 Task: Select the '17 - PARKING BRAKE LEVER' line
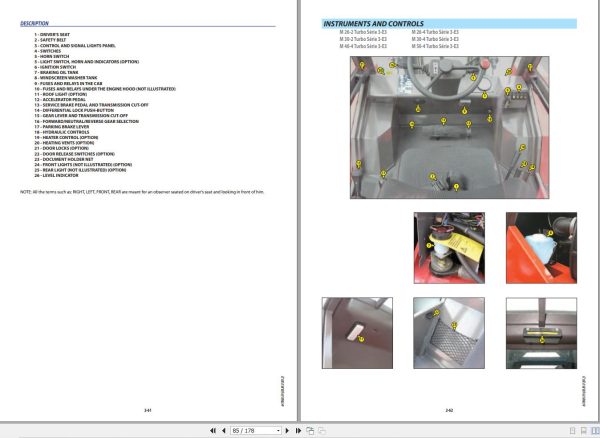pos(62,127)
